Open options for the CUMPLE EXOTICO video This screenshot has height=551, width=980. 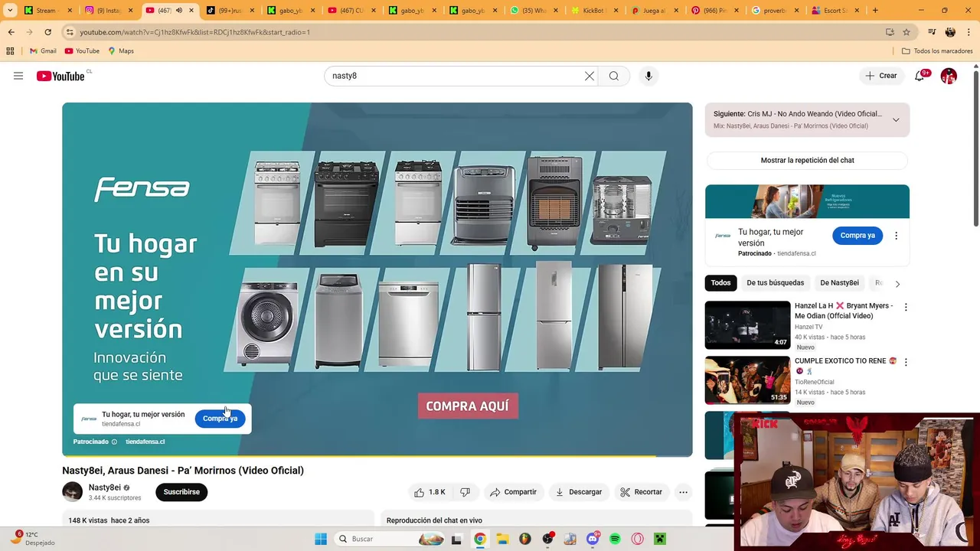click(906, 362)
